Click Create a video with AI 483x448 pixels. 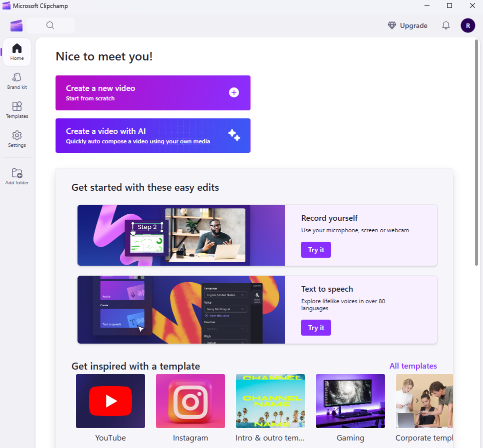pos(153,135)
